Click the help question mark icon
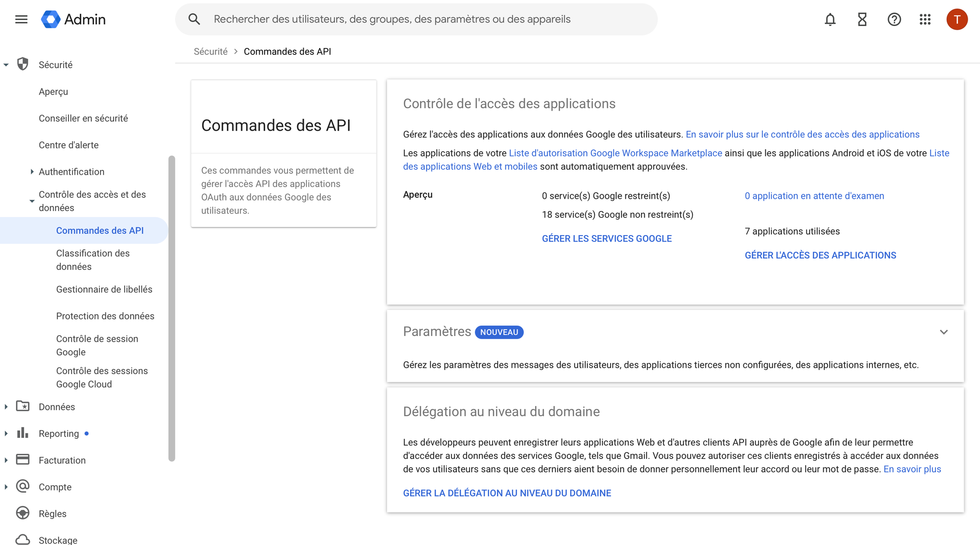 click(x=894, y=19)
